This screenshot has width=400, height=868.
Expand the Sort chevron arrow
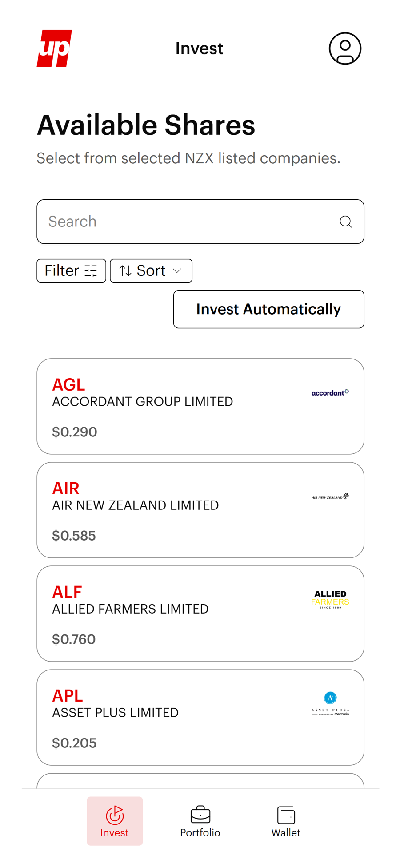coord(177,270)
